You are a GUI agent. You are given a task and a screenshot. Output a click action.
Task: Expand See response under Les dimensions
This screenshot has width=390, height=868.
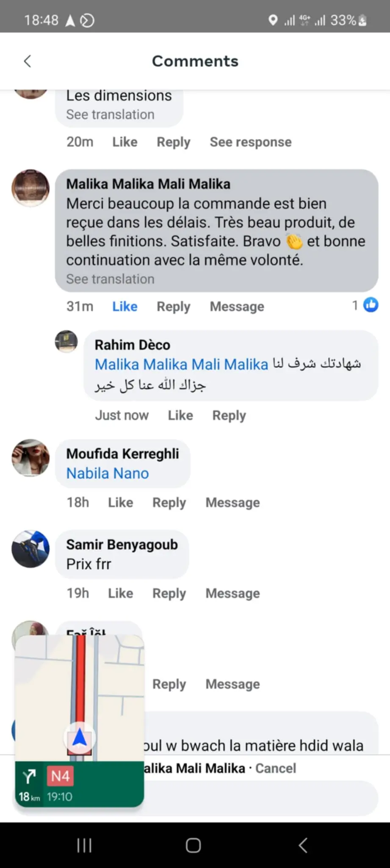(251, 142)
